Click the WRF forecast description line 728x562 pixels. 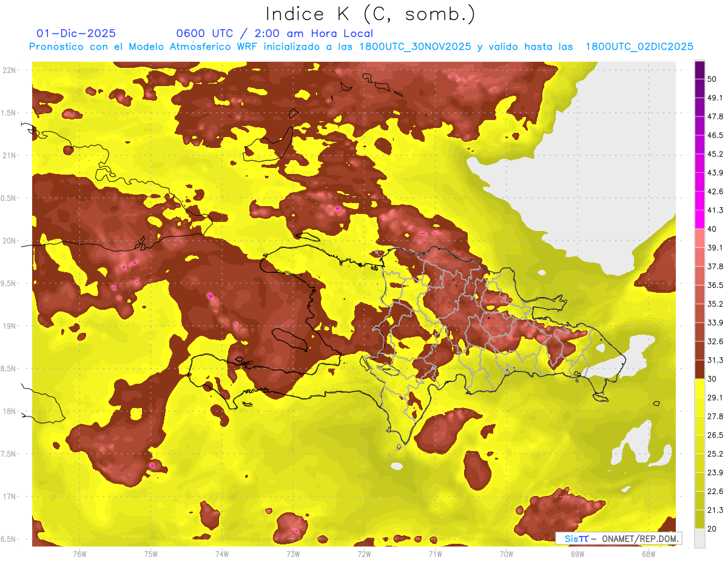coord(362,47)
